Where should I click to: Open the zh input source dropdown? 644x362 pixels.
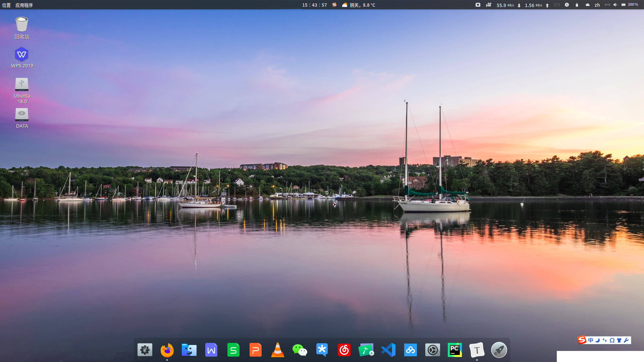597,5
